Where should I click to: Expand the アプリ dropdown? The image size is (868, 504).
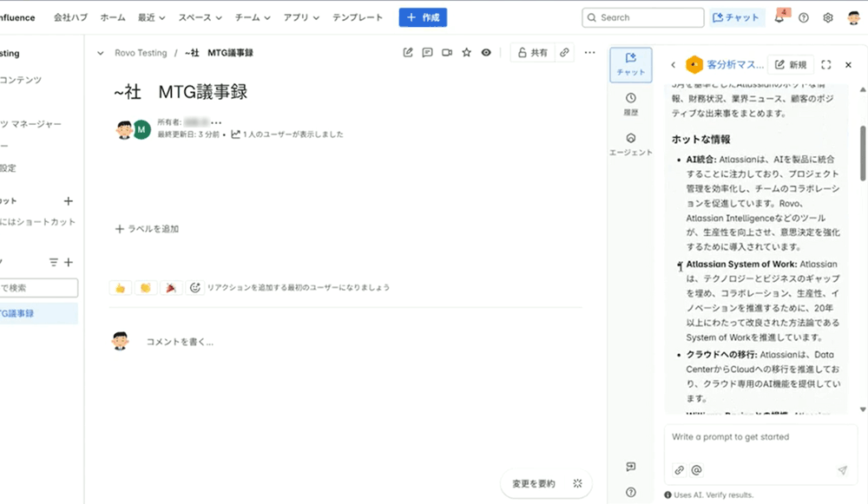click(x=301, y=17)
